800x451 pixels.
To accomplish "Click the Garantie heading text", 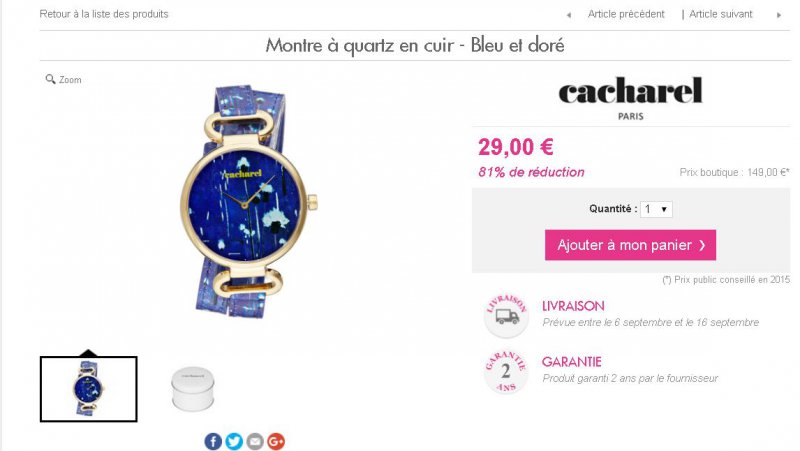I will (x=571, y=362).
